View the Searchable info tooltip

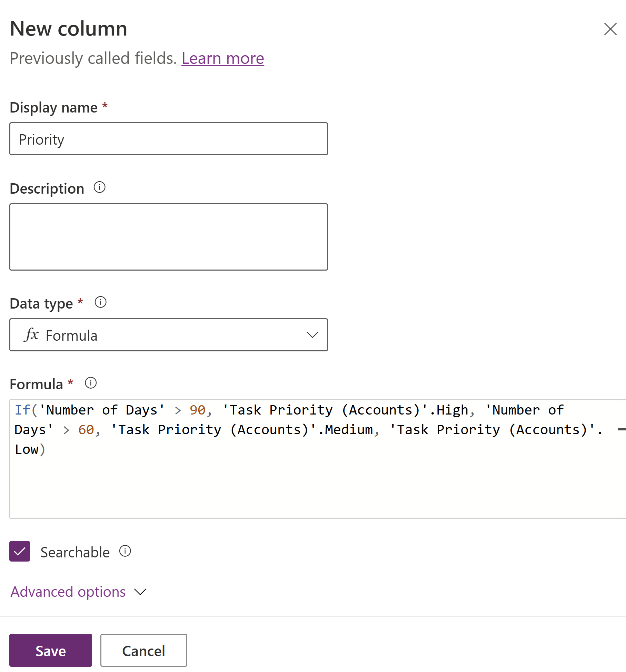(126, 551)
